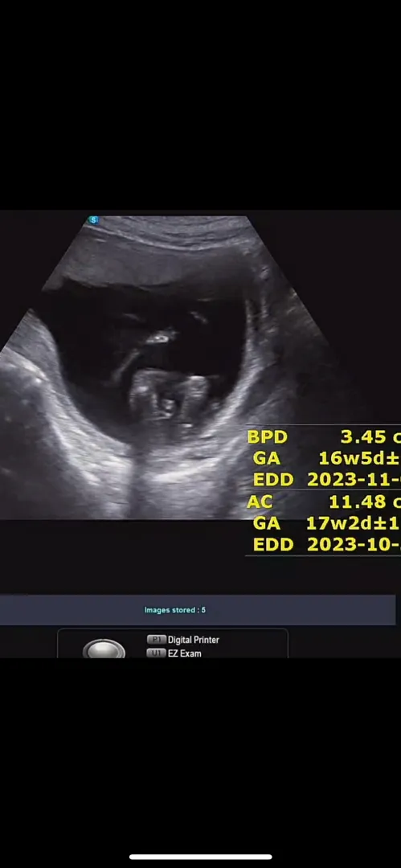Click the BPD measurement label
This screenshot has height=868, width=401.
tap(267, 436)
